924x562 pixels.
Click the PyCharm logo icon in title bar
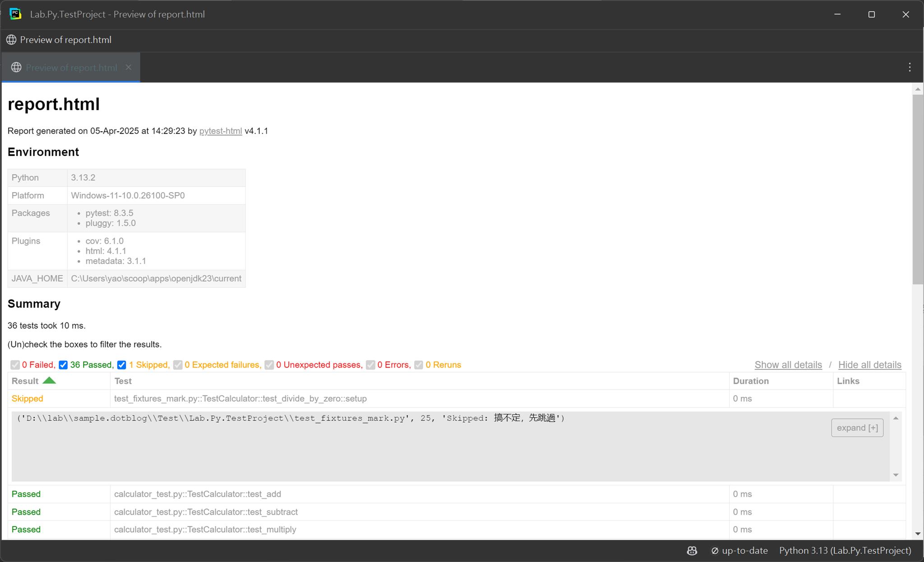tap(15, 14)
